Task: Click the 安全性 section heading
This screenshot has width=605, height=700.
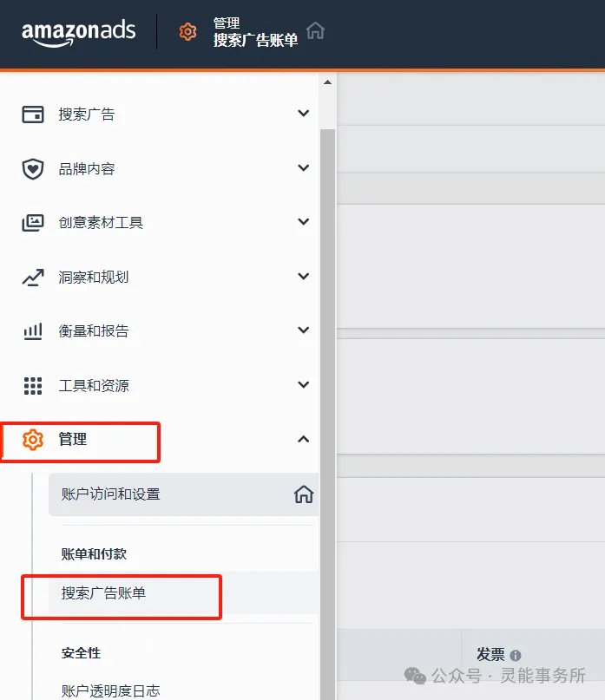Action: (81, 653)
